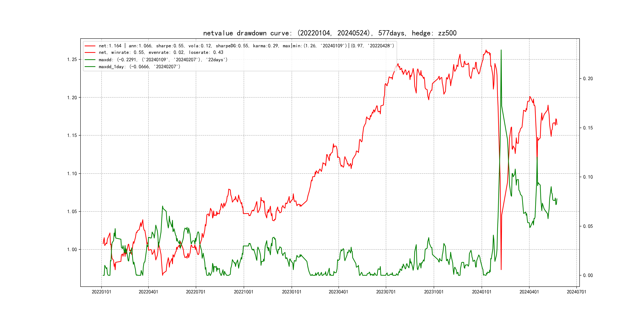Click the 1.00 left axis tick label
Viewport: 644px width, 322px height.
[72, 249]
